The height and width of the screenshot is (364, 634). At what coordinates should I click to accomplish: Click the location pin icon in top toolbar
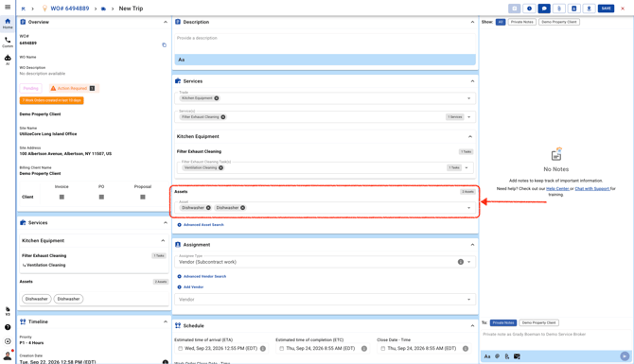pos(589,9)
